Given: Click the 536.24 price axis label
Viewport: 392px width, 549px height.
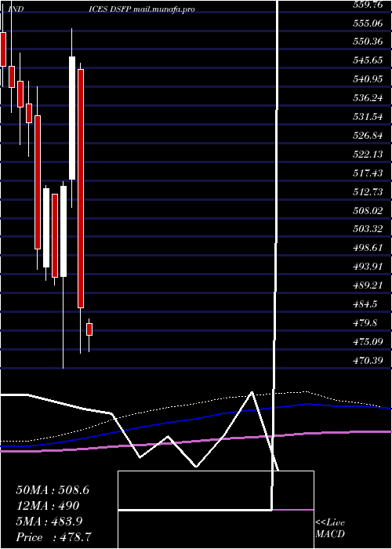Looking at the screenshot, I should point(368,98).
